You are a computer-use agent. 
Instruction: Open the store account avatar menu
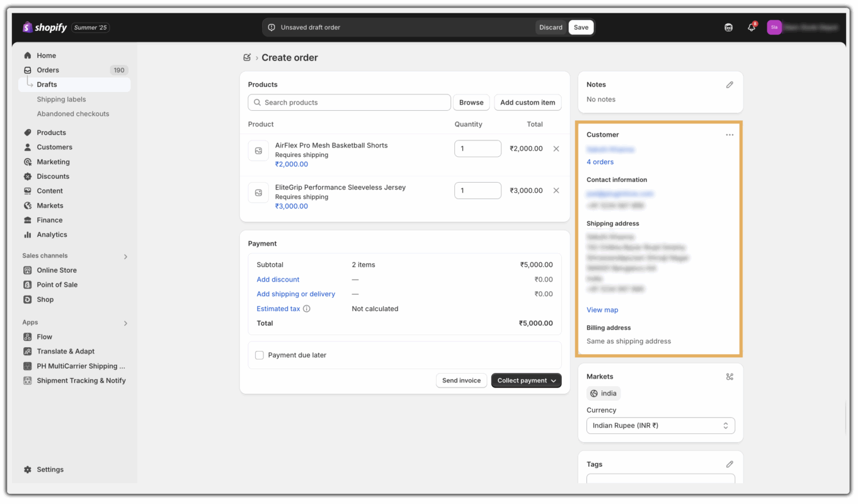click(x=774, y=27)
